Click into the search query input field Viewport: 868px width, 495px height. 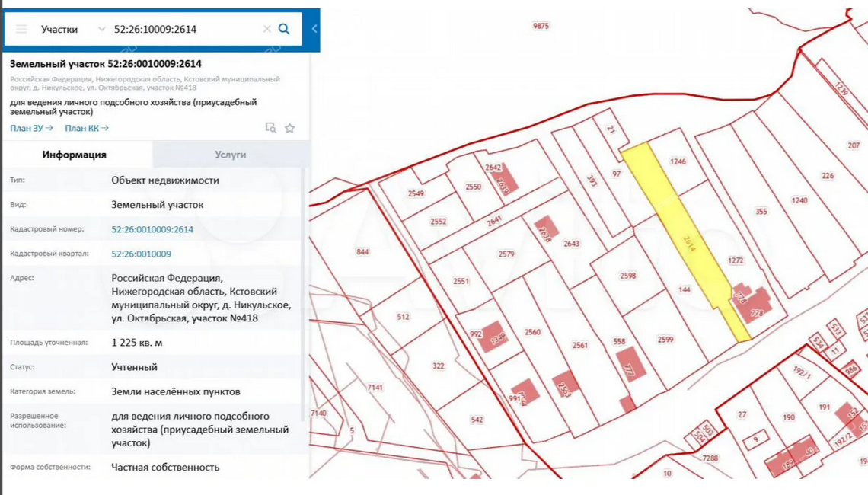[183, 29]
